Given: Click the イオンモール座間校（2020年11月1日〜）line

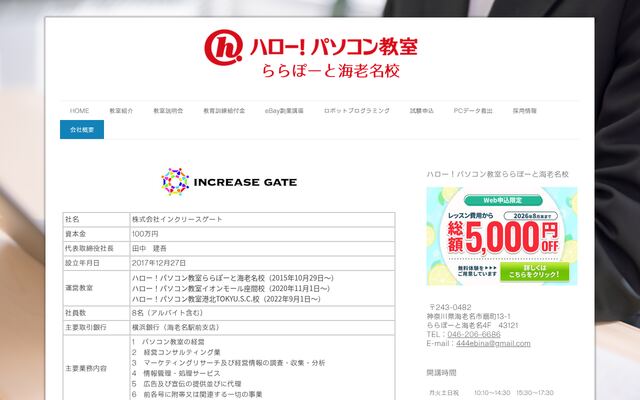Looking at the screenshot, I should tap(231, 289).
